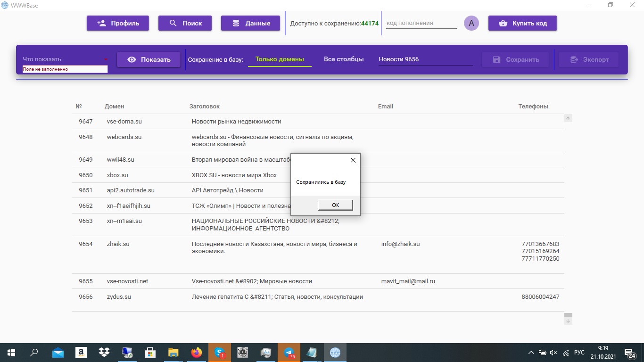Click the "Email" column header
This screenshot has height=362, width=644.
point(386,107)
